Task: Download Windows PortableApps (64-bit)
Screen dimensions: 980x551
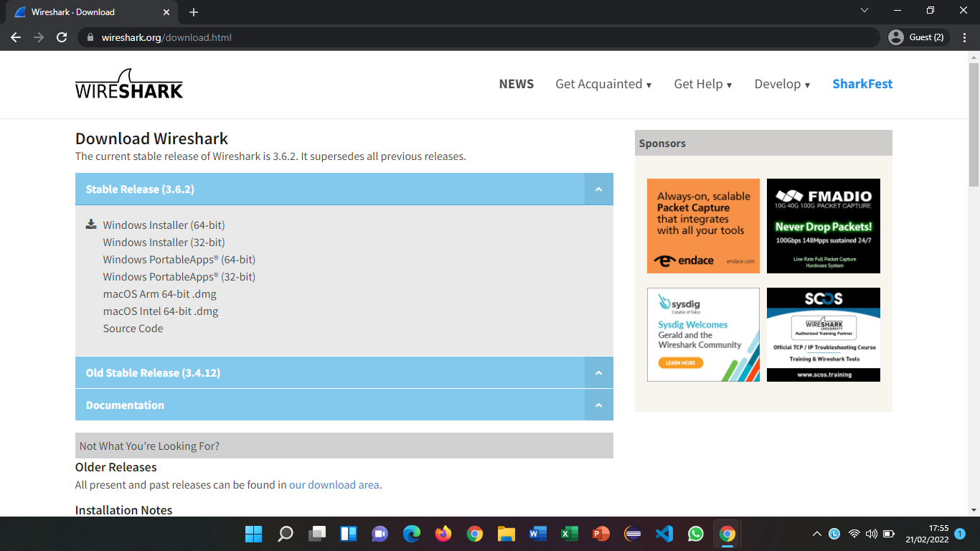Action: click(179, 260)
